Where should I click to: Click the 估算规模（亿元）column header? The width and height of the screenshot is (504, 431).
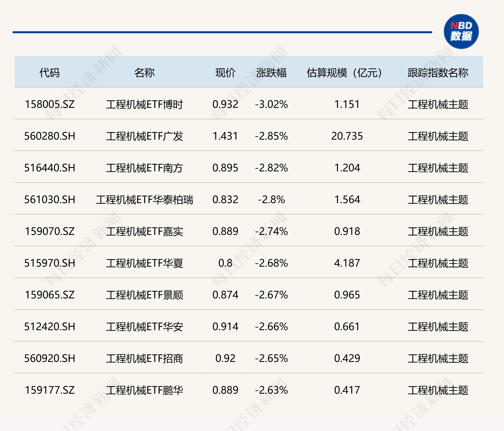(344, 73)
